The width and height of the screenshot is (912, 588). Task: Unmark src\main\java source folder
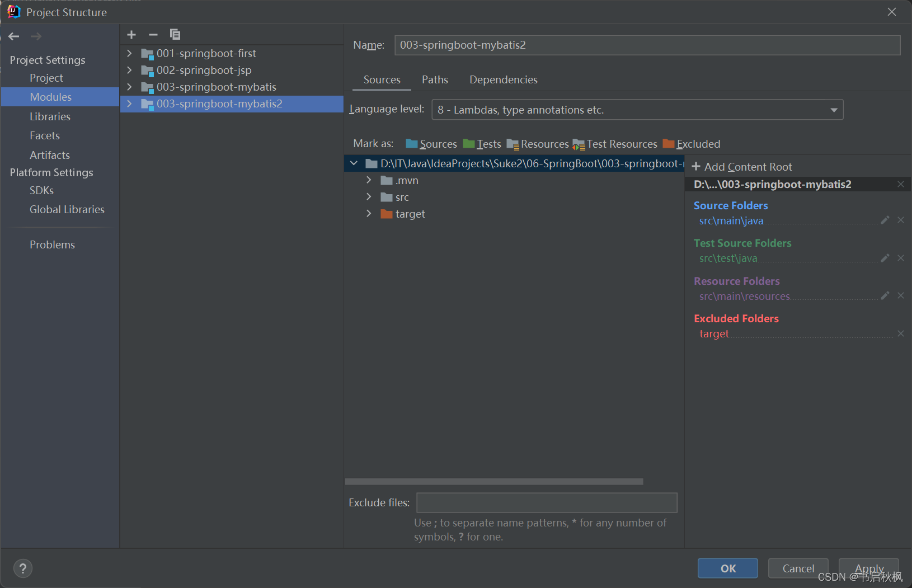(901, 220)
